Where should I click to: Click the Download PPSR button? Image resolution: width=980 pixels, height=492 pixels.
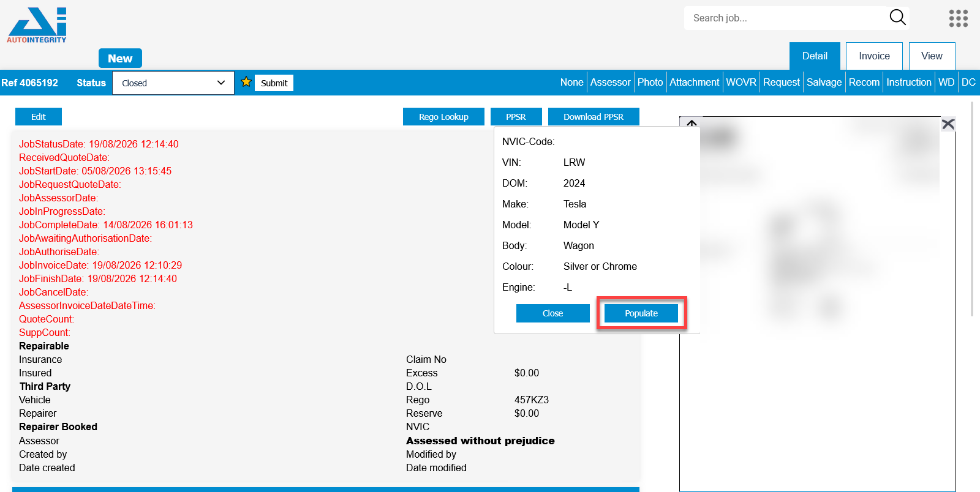594,117
